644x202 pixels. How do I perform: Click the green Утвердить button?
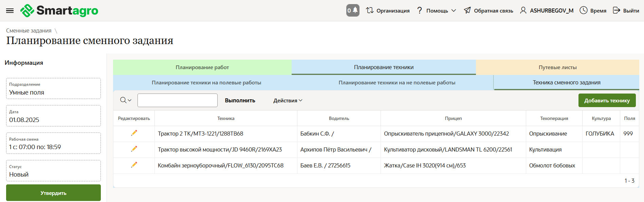click(53, 193)
